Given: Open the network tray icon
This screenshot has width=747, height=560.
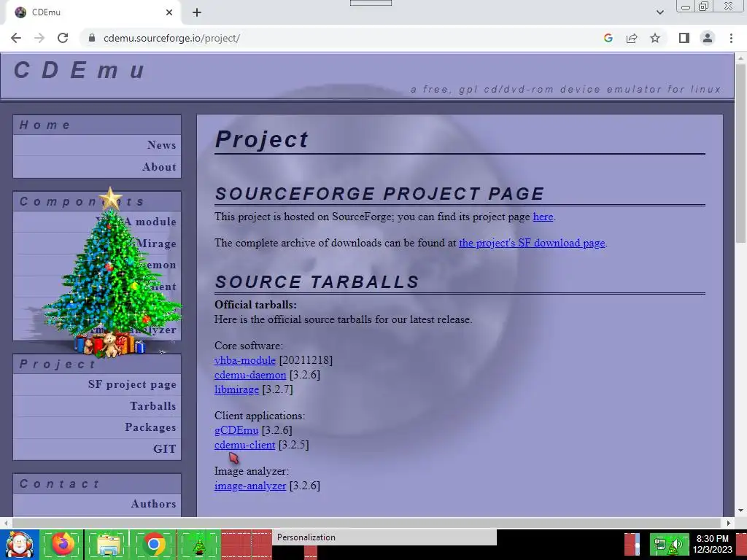Looking at the screenshot, I should tap(660, 544).
